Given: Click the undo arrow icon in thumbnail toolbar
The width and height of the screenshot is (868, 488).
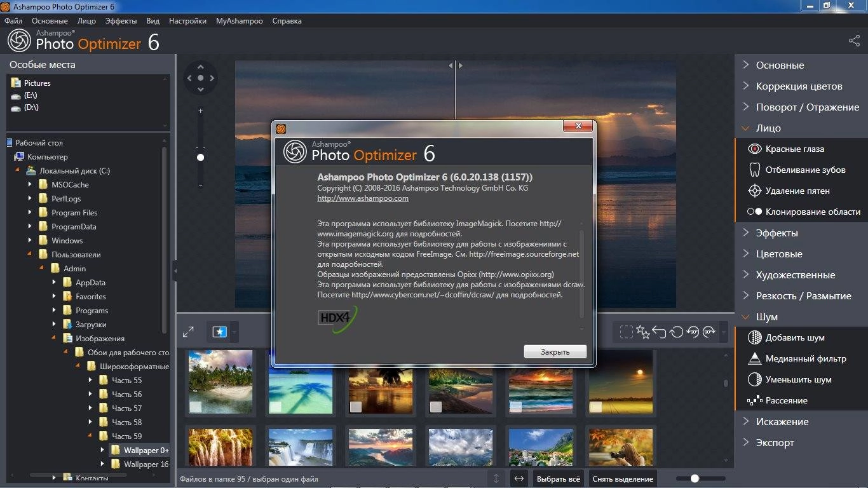Looking at the screenshot, I should [x=659, y=332].
